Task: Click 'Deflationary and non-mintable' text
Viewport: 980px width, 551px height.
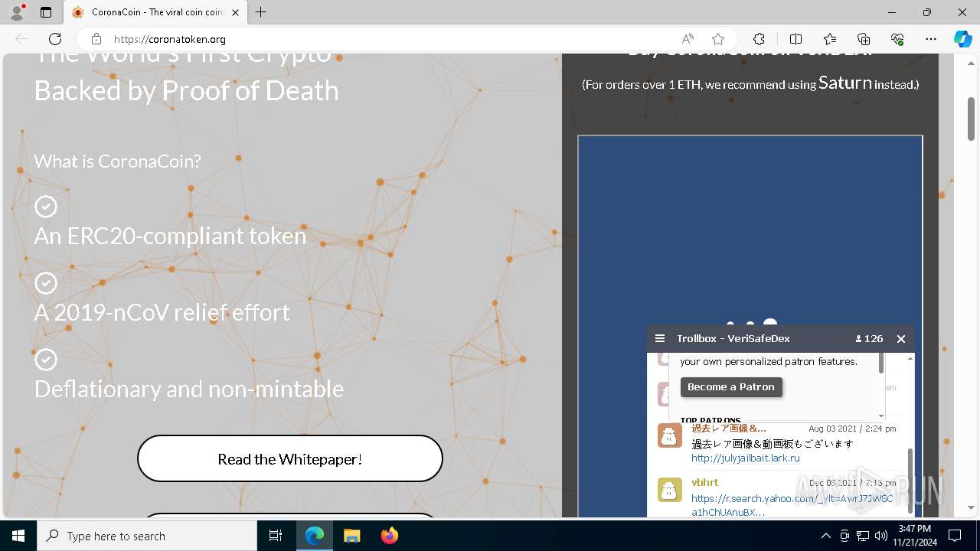Action: (188, 389)
